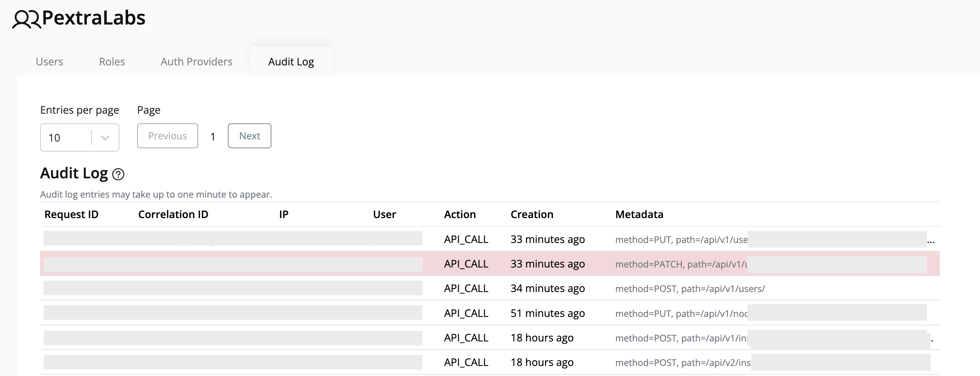Open the Roles tab
980x376 pixels.
coord(112,62)
